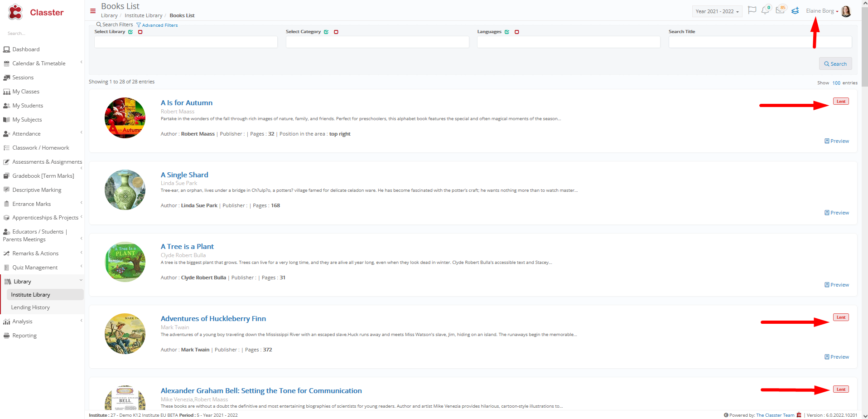Open notifications bell
868x419 pixels.
765,10
